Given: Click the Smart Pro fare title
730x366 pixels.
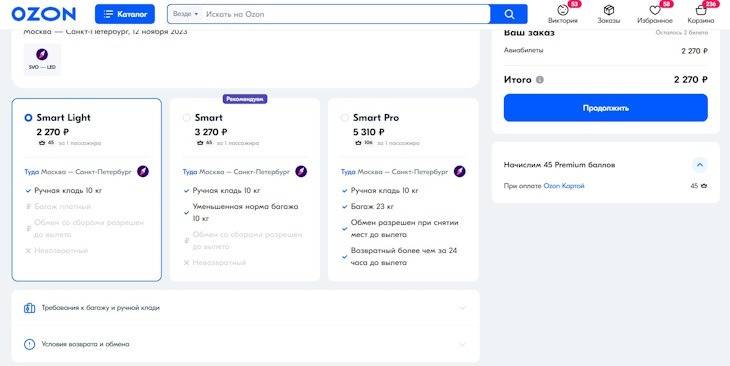Looking at the screenshot, I should (376, 118).
